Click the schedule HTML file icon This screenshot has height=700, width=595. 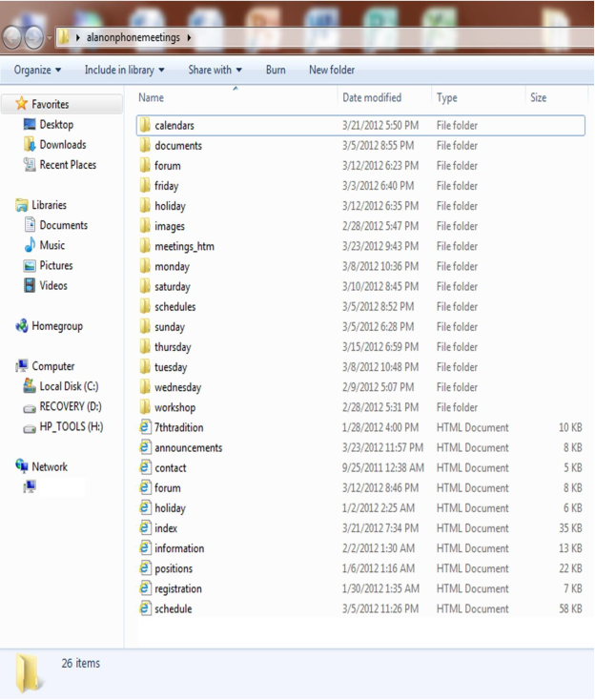coord(145,608)
